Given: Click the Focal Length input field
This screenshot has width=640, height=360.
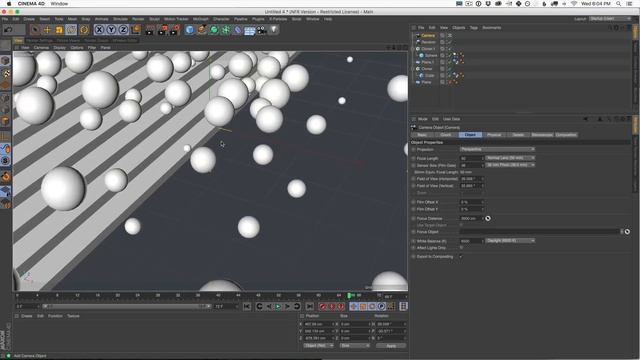Looking at the screenshot, I should pos(472,158).
